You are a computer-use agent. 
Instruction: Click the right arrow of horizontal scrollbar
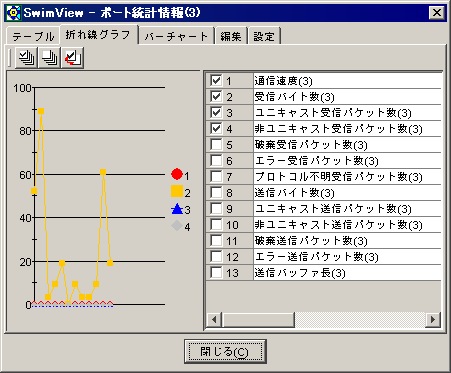(433, 320)
